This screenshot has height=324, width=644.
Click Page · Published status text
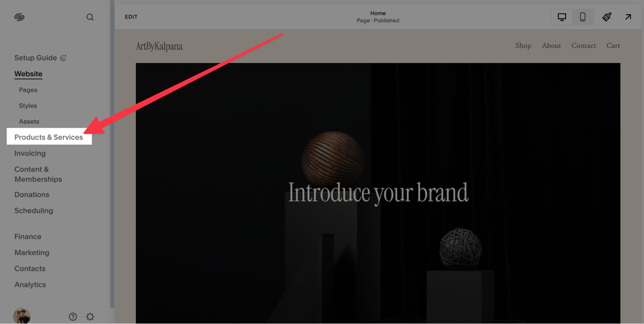(x=378, y=20)
